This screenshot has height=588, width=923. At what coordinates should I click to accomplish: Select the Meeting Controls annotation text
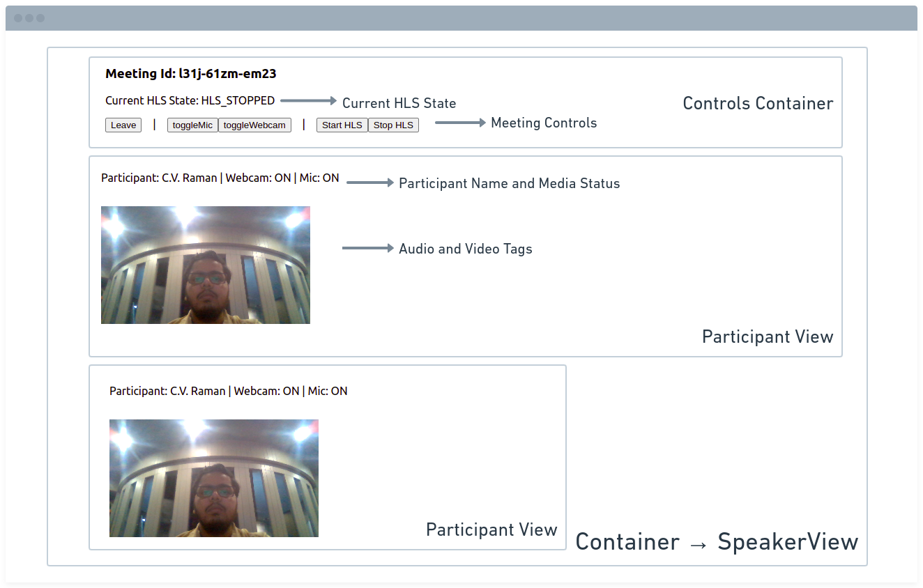pyautogui.click(x=544, y=123)
